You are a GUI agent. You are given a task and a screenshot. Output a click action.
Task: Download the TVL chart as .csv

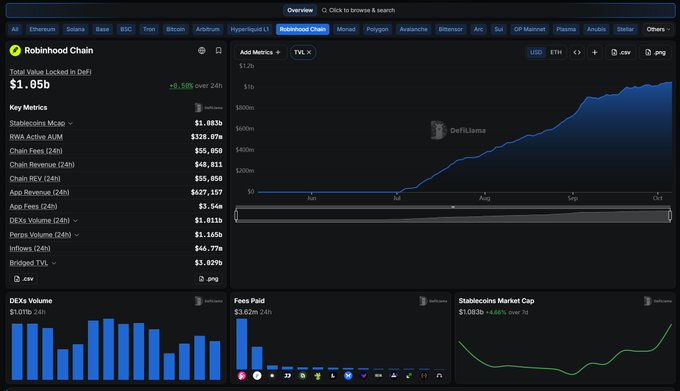[x=621, y=52]
